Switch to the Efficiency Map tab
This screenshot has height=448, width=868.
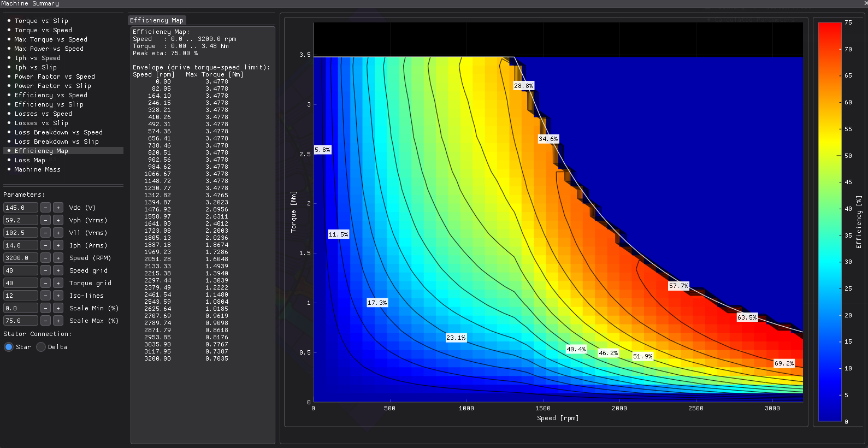157,20
